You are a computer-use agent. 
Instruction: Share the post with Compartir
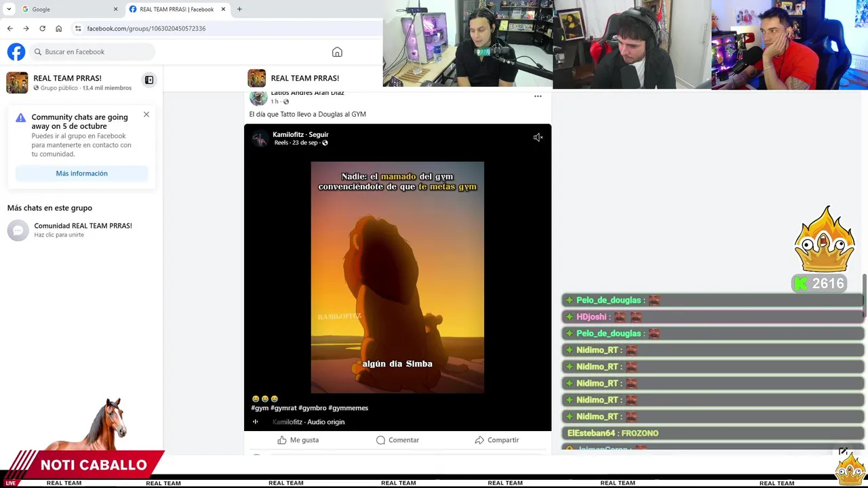point(497,440)
